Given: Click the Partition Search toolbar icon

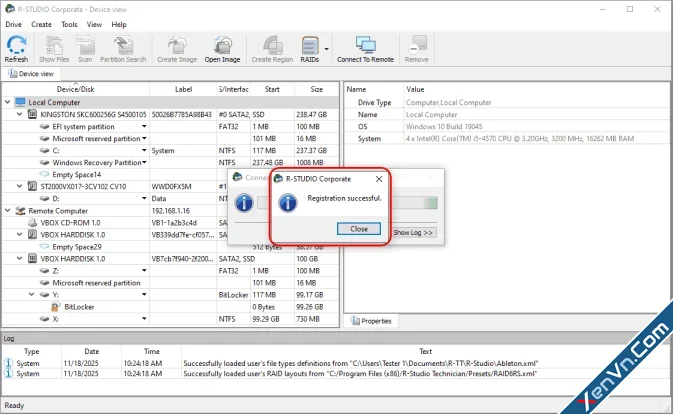Looking at the screenshot, I should pyautogui.click(x=123, y=49).
